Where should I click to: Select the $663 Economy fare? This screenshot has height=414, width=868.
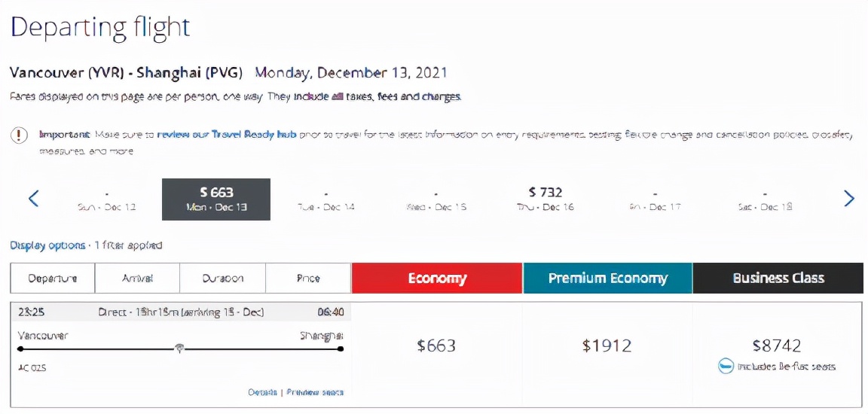pyautogui.click(x=436, y=346)
